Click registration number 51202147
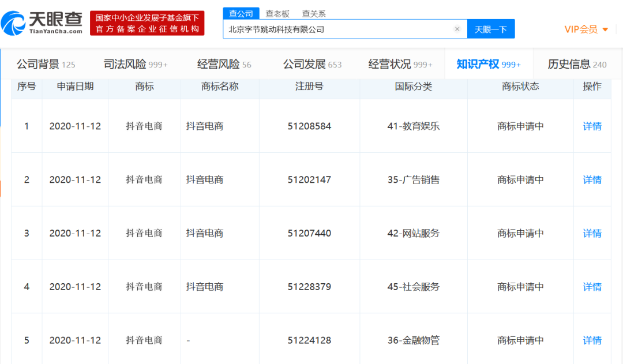Viewport: 623px width, 364px height. point(309,179)
